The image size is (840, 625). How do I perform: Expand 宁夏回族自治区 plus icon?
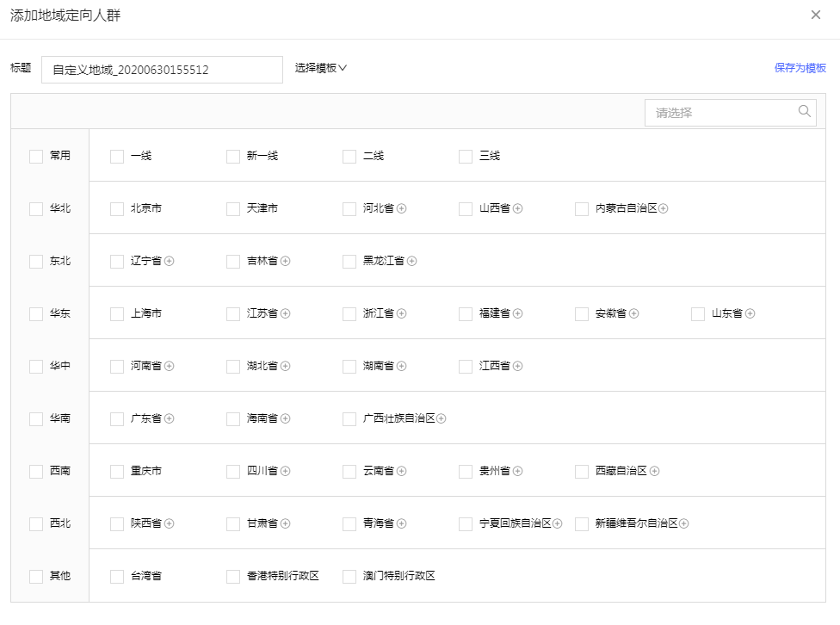point(557,523)
